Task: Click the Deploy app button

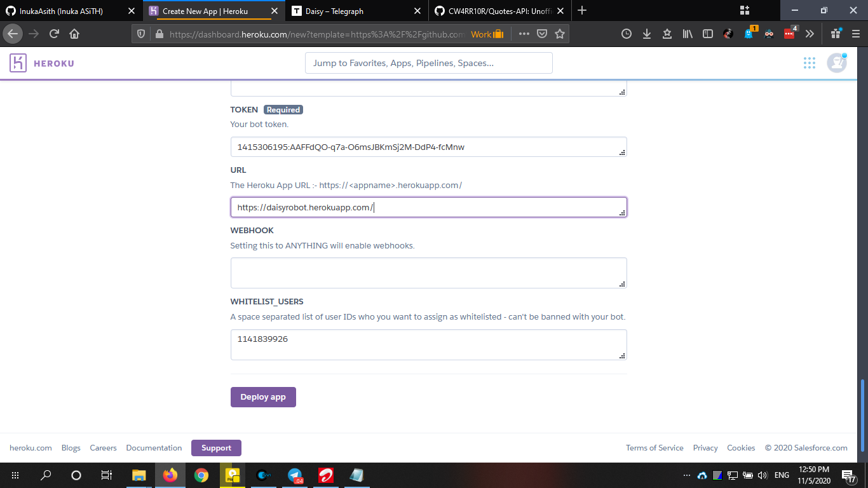Action: click(263, 397)
